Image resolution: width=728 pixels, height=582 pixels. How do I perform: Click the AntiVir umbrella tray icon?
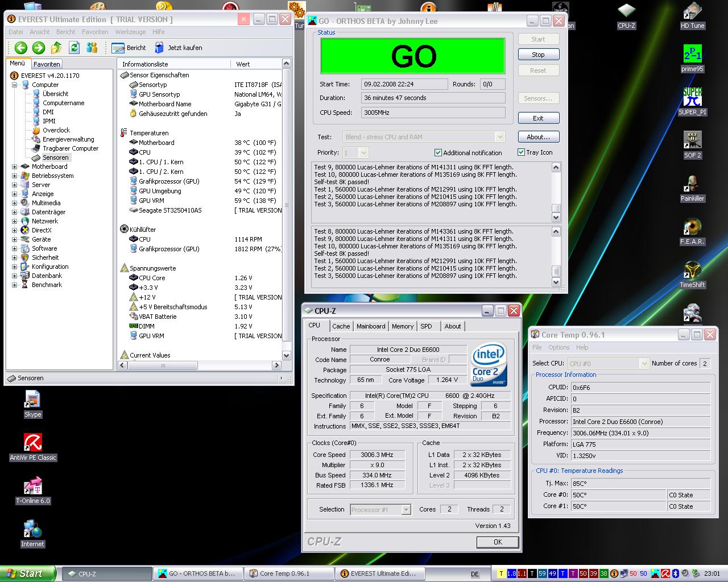click(x=665, y=573)
